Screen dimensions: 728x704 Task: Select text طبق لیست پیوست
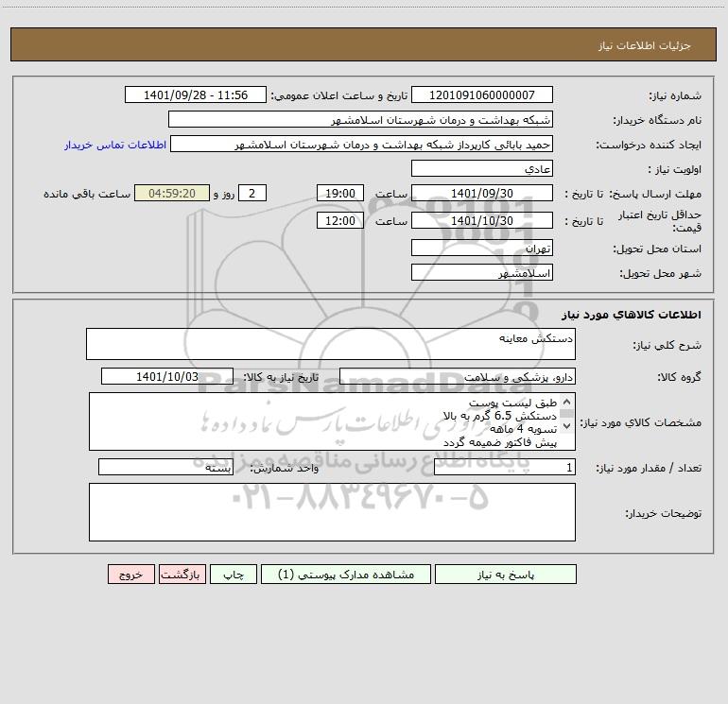[512, 403]
